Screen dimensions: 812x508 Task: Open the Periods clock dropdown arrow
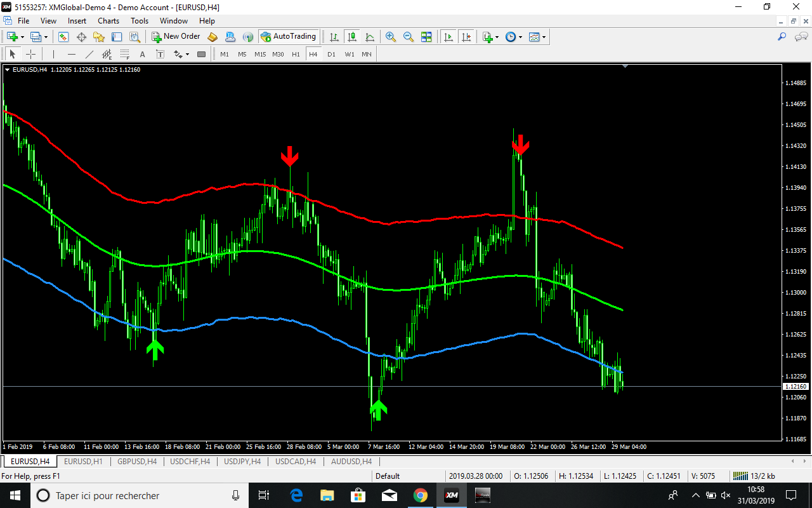click(x=520, y=37)
